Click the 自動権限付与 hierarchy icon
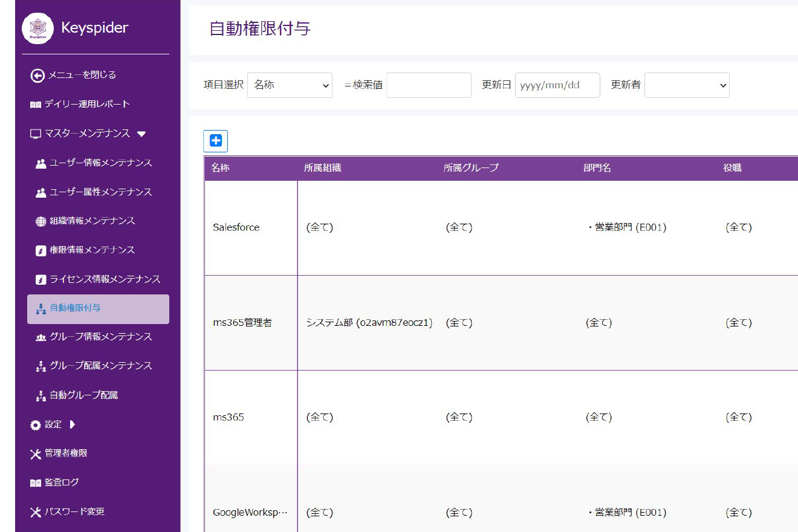This screenshot has width=798, height=532. [41, 308]
